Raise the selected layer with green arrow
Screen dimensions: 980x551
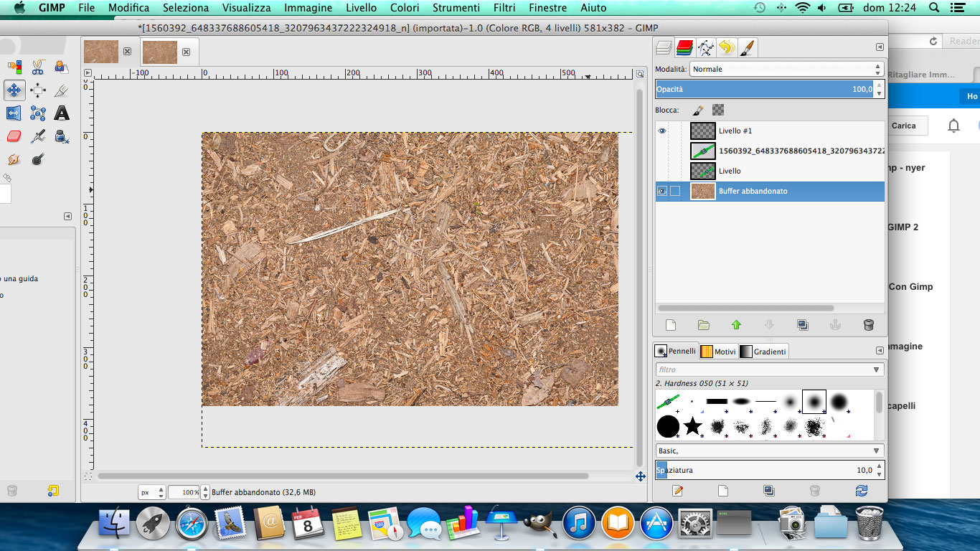736,325
